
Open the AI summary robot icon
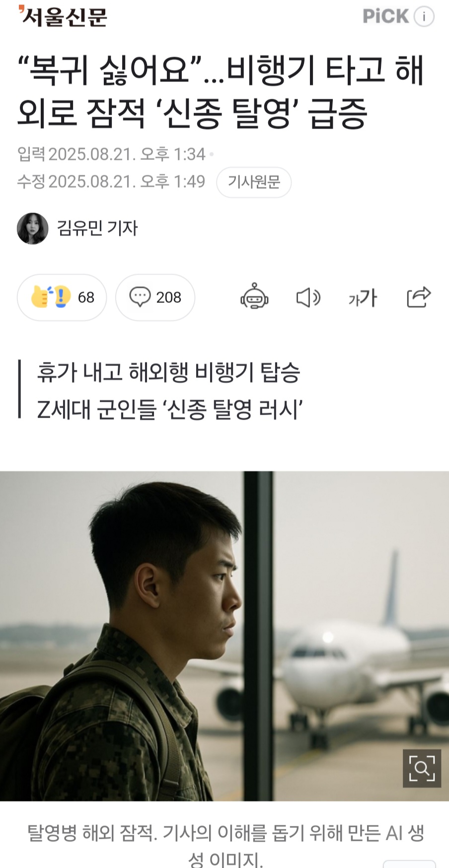coord(254,297)
